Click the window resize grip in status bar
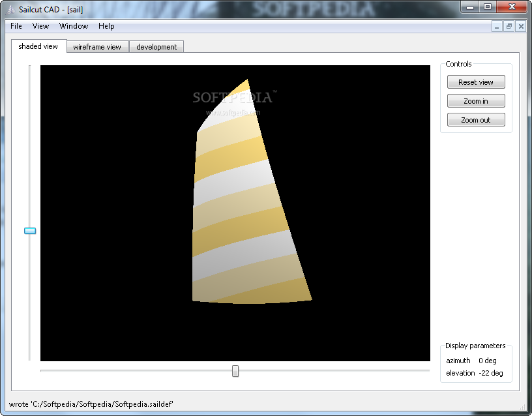The width and height of the screenshot is (532, 416). point(522,407)
